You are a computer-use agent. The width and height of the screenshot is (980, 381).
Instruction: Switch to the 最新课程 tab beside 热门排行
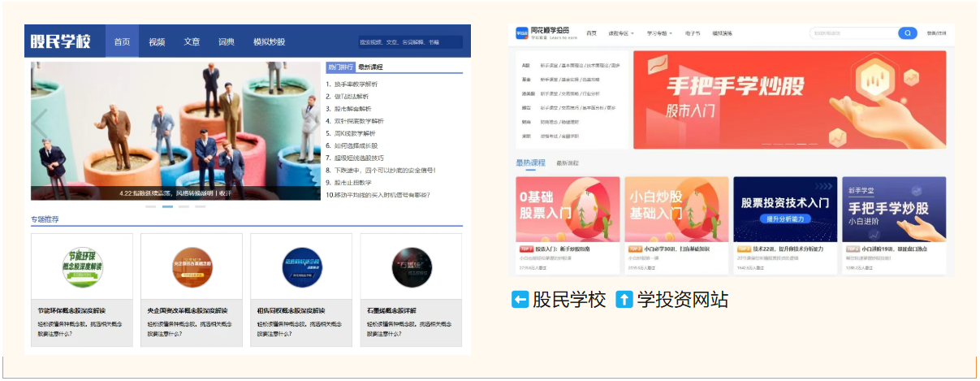[370, 67]
